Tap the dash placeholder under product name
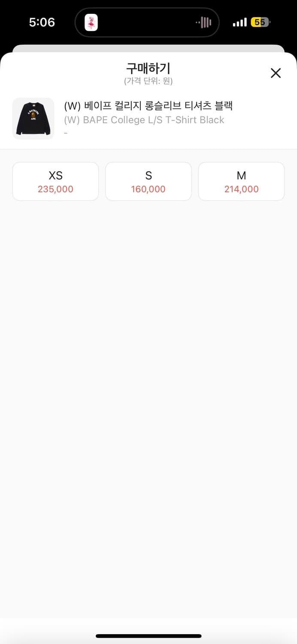The width and height of the screenshot is (297, 644). (x=66, y=133)
